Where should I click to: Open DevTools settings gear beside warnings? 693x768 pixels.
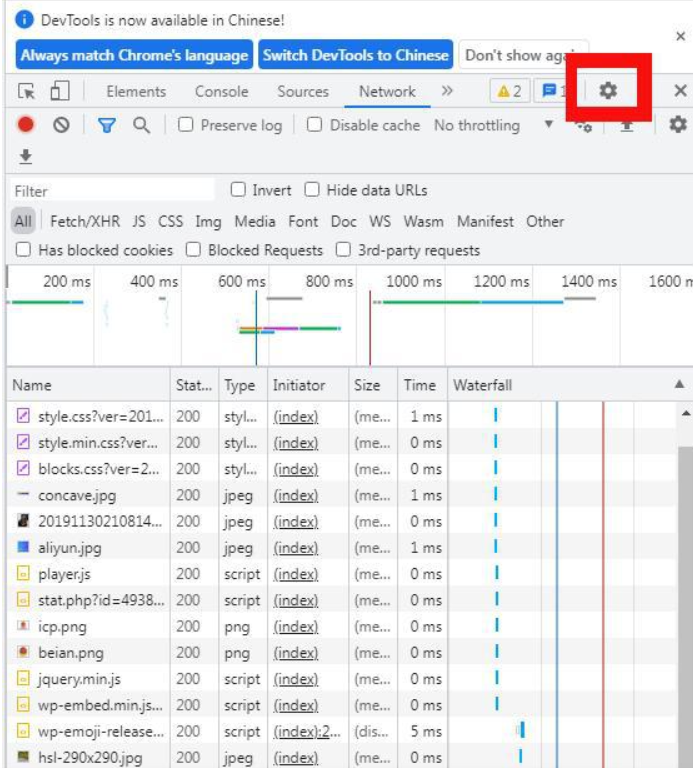click(608, 90)
